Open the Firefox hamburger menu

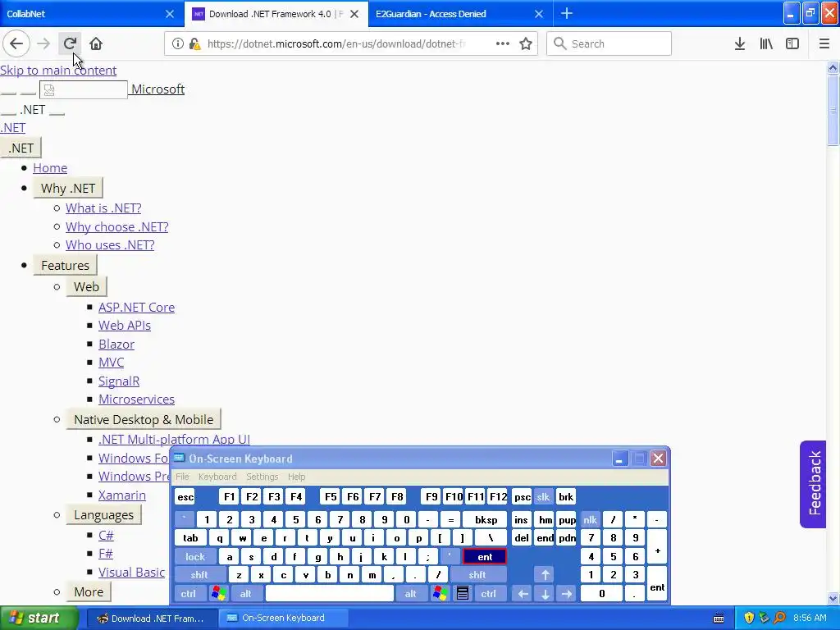pyautogui.click(x=824, y=43)
